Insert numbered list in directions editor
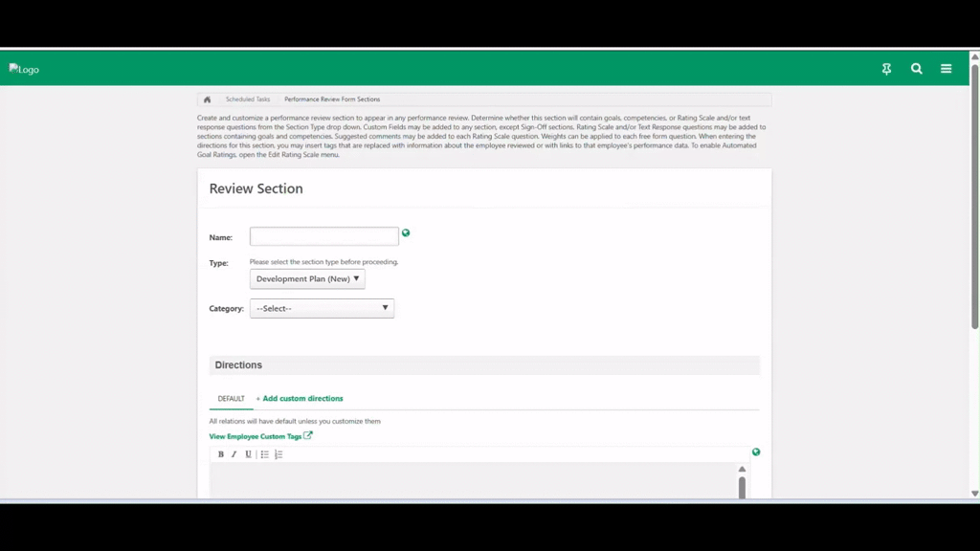The image size is (980, 551). click(278, 454)
